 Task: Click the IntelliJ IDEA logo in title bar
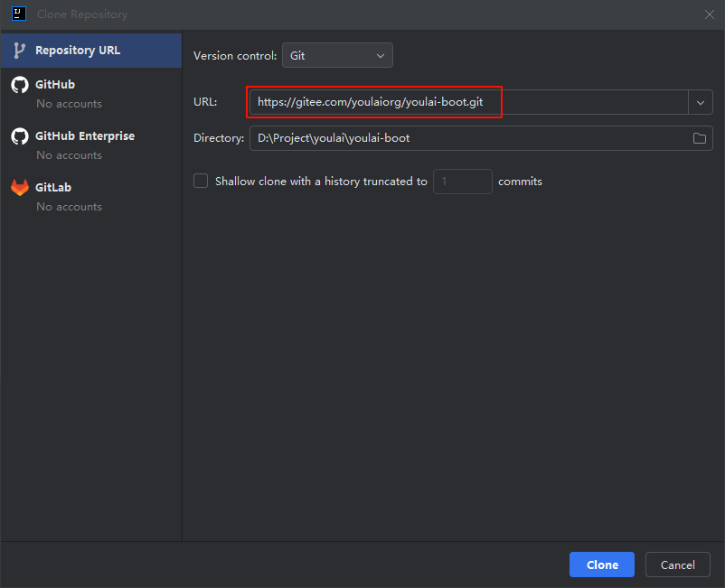click(x=18, y=14)
